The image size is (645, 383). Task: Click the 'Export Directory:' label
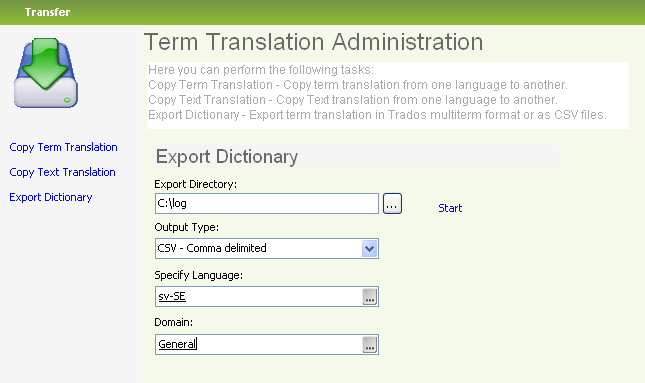(195, 184)
